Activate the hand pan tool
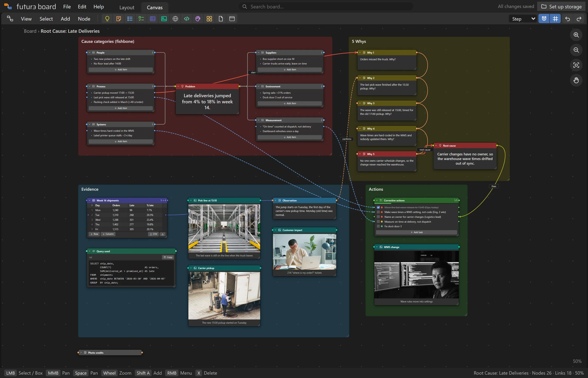Screen dimensions: 588x378 pyautogui.click(x=576, y=80)
